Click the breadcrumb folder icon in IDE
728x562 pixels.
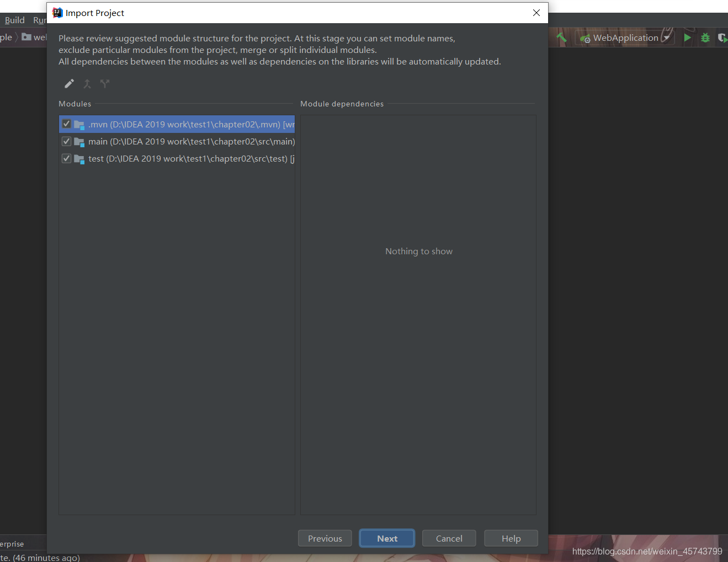point(26,37)
